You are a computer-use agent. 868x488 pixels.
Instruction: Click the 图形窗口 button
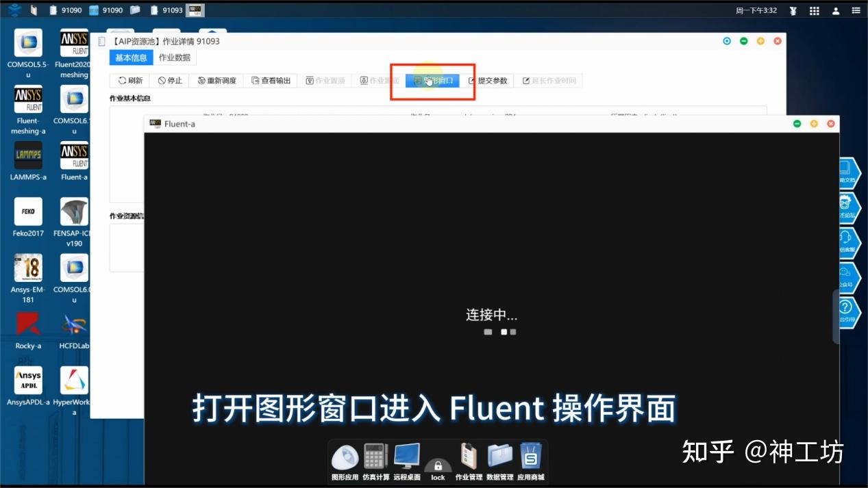432,81
